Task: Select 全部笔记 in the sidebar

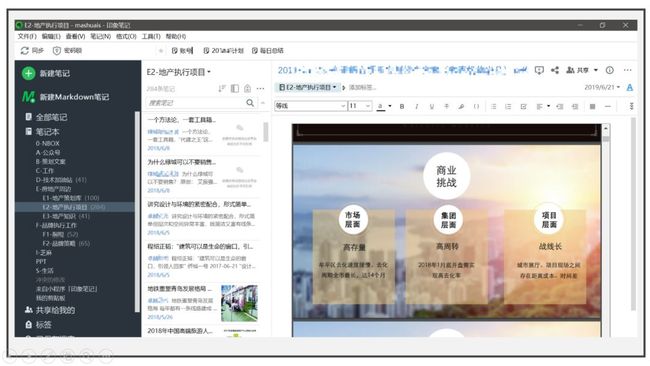Action: tap(46, 117)
